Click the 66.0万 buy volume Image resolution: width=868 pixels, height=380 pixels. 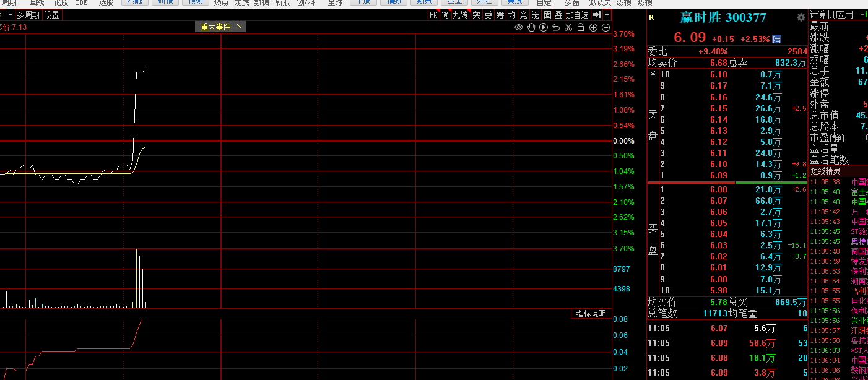[x=768, y=201]
